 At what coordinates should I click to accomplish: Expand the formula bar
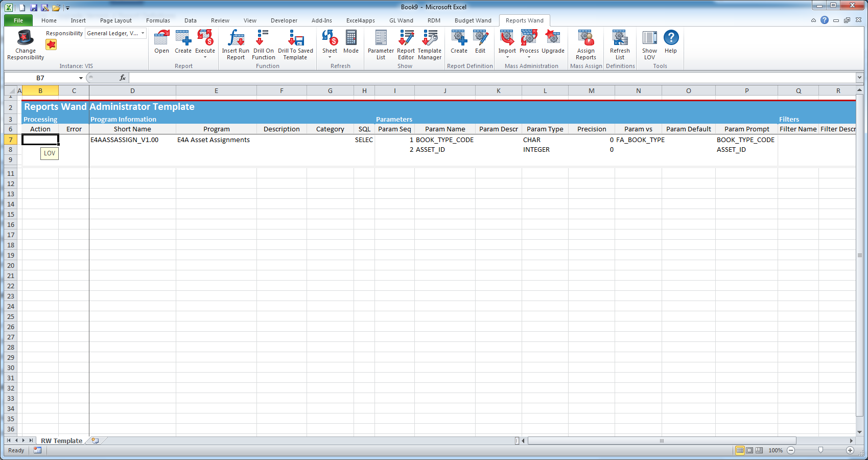pos(859,78)
